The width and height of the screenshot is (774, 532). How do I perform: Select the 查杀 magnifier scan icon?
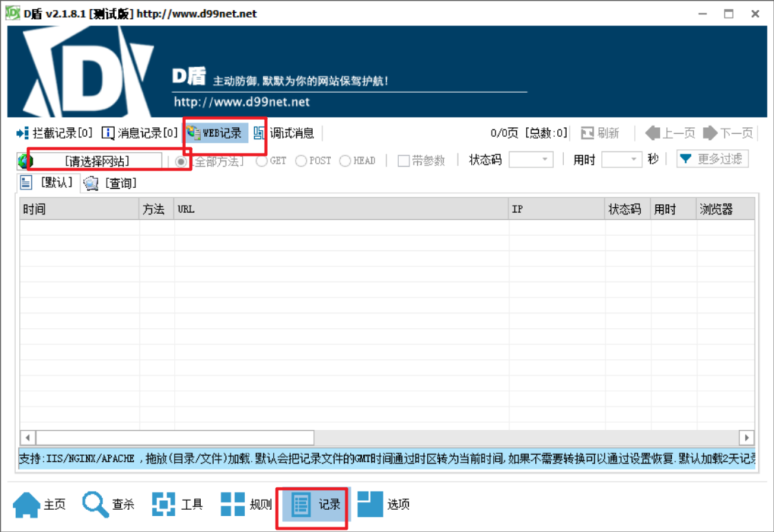pyautogui.click(x=97, y=504)
